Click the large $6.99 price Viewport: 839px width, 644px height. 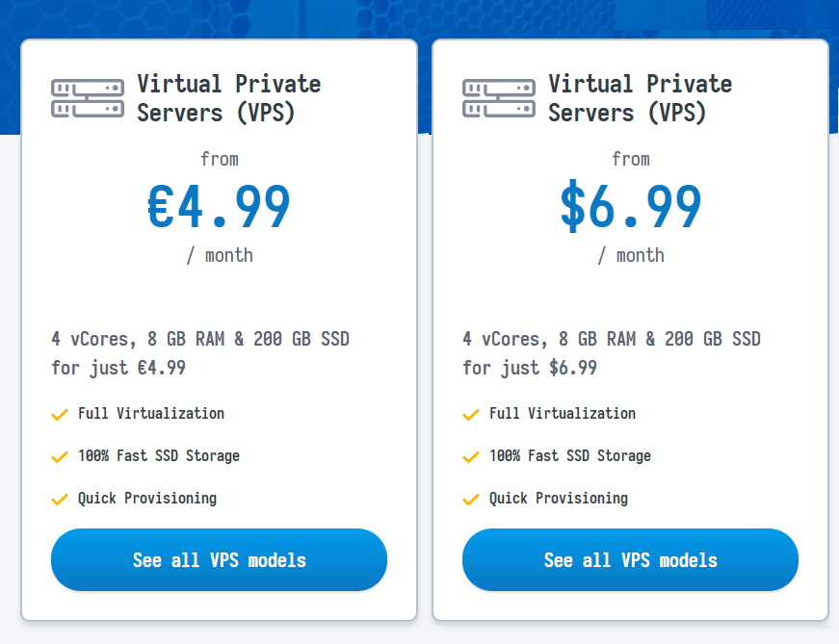coord(630,206)
